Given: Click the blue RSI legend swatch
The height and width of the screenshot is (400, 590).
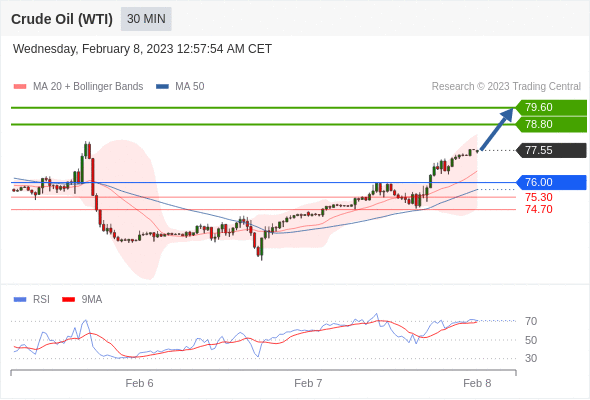Looking at the screenshot, I should (20, 300).
